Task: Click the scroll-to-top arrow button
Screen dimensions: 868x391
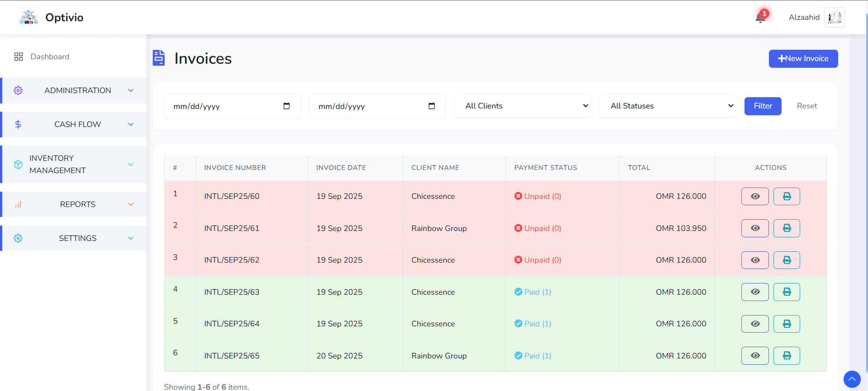Action: (852, 379)
